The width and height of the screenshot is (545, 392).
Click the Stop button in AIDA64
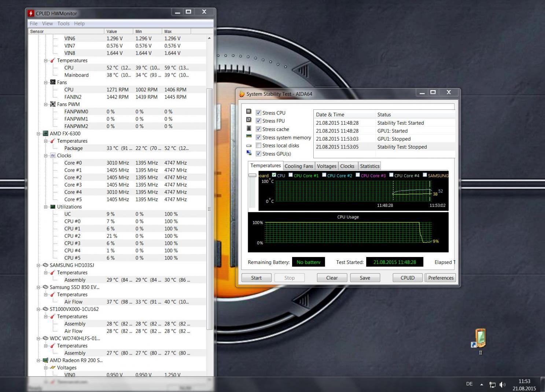(x=289, y=278)
